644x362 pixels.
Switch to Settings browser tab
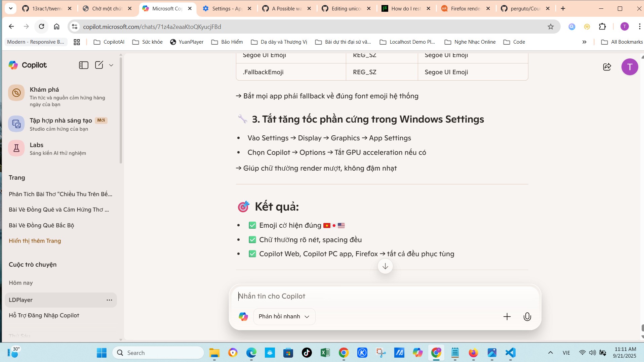point(227,8)
